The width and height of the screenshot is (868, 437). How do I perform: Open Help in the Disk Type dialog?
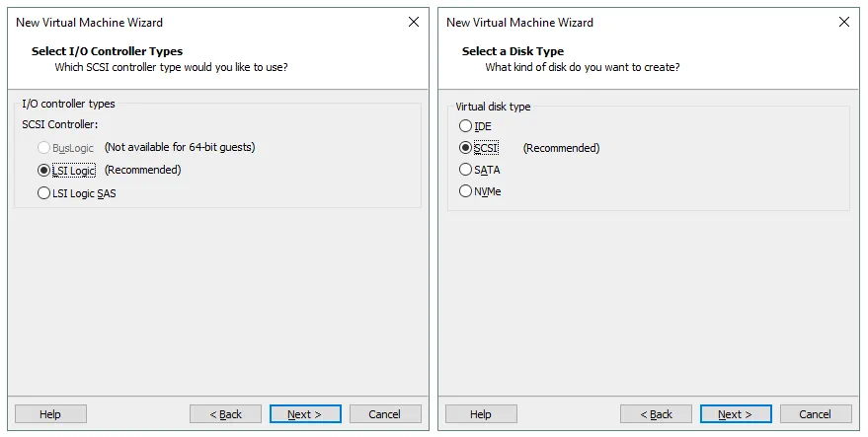click(481, 414)
